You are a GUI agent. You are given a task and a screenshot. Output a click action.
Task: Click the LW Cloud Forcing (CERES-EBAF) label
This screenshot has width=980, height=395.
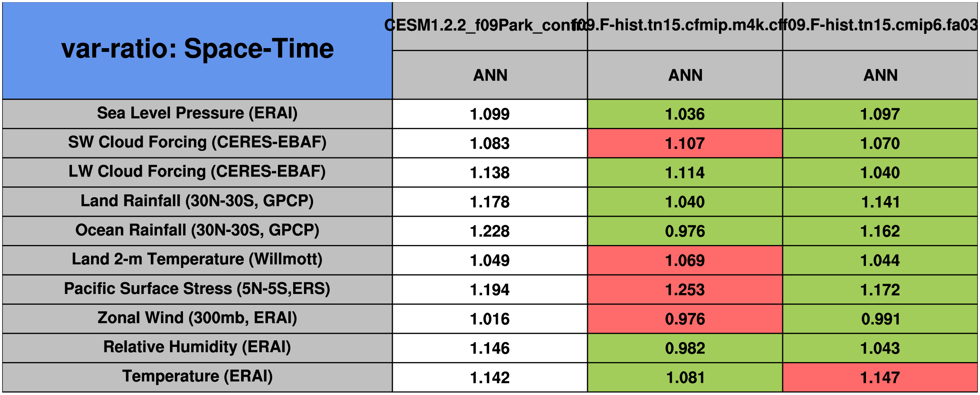tap(197, 172)
